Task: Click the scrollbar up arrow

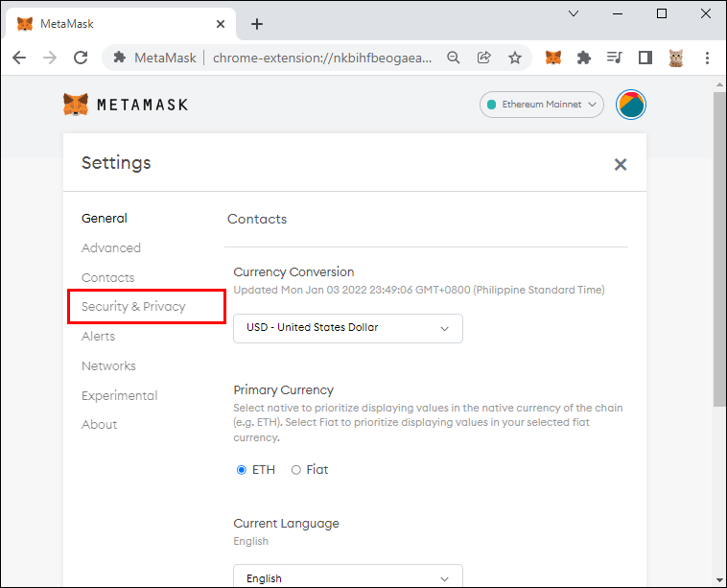Action: [x=719, y=84]
